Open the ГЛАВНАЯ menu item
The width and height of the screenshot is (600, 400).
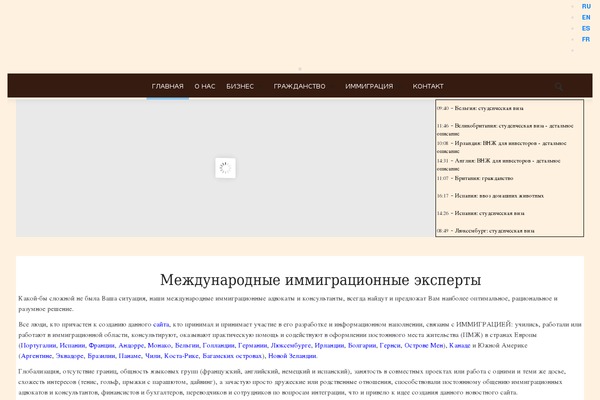(x=168, y=87)
